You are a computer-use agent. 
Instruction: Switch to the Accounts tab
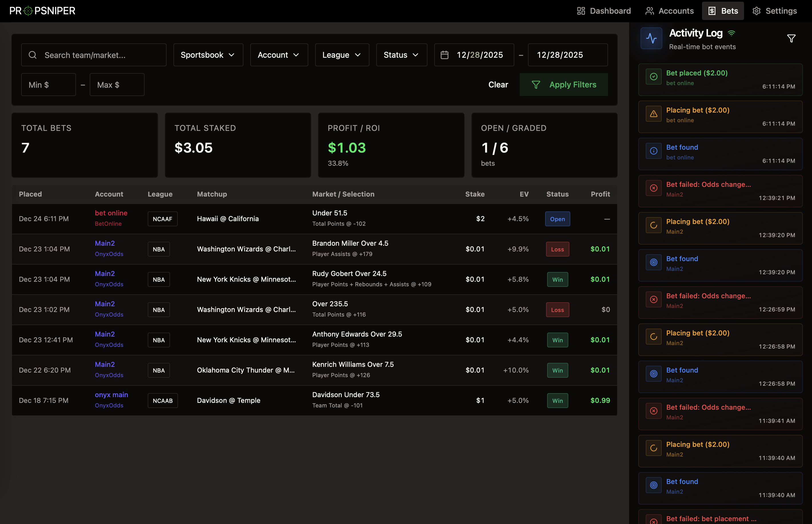click(x=669, y=11)
